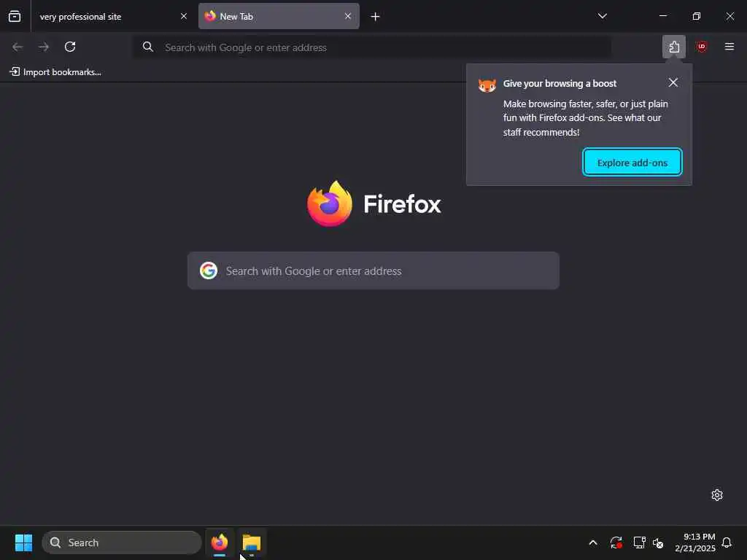747x560 pixels.
Task: Open the network tray icon
Action: click(x=639, y=542)
